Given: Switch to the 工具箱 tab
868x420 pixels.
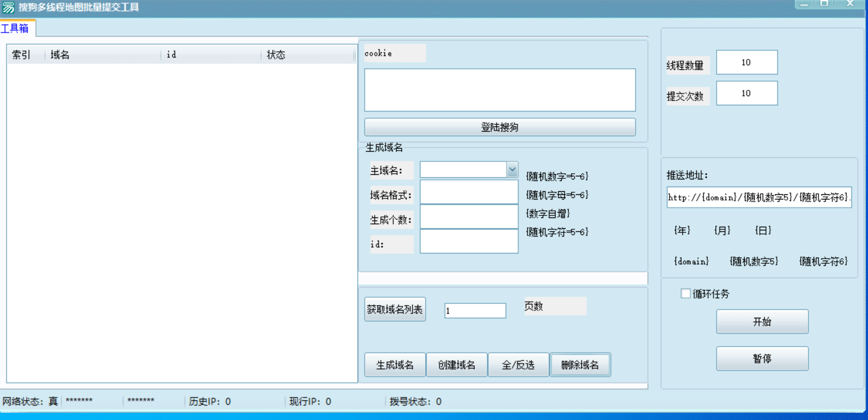Looking at the screenshot, I should coord(15,28).
